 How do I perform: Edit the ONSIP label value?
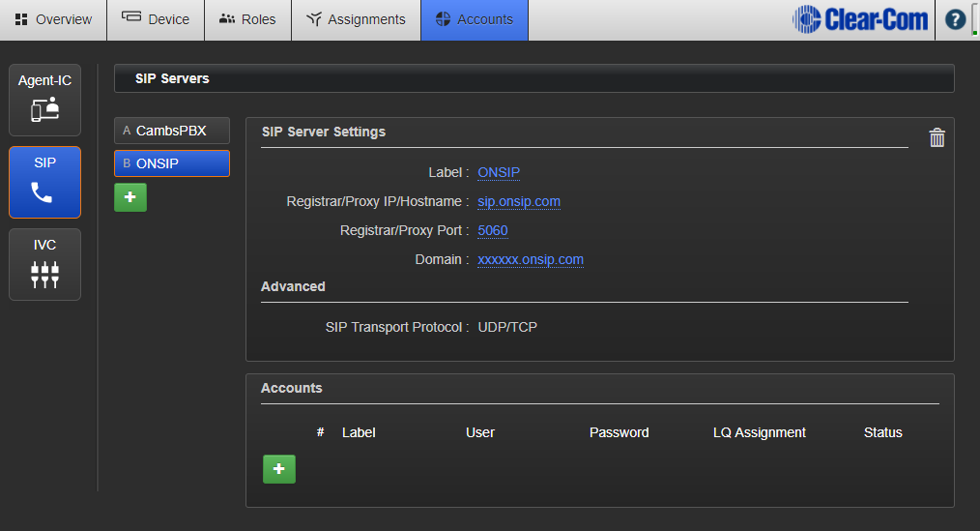click(499, 172)
